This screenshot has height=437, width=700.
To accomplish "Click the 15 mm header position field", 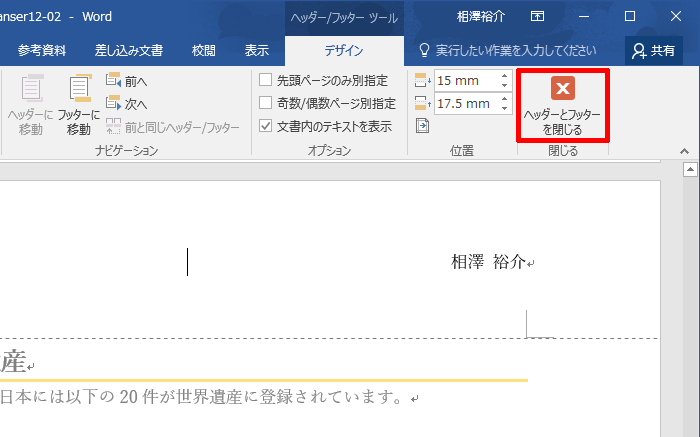I will pos(466,81).
